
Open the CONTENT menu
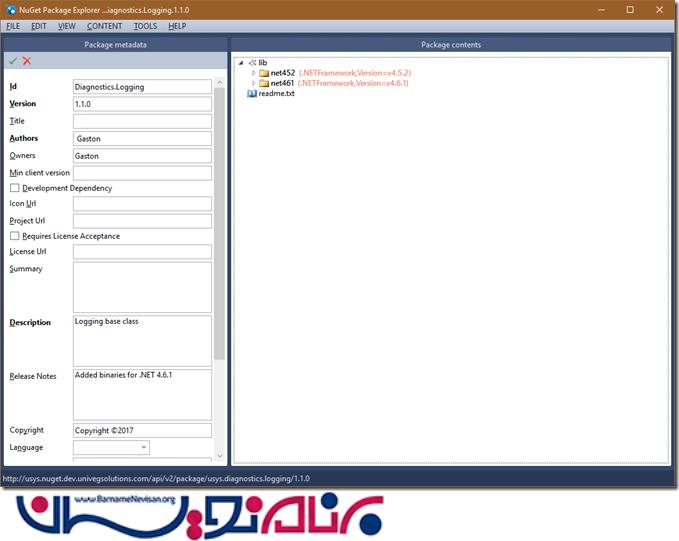pyautogui.click(x=104, y=26)
